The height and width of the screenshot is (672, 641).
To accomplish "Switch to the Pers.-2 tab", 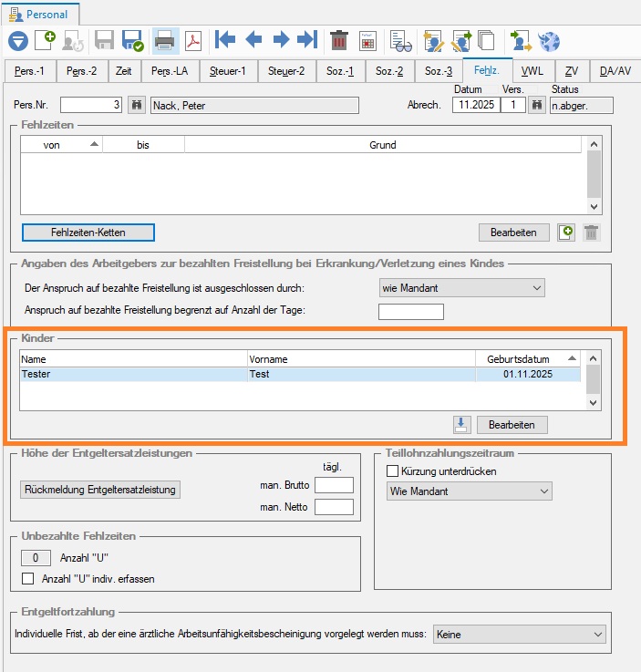I will click(x=81, y=71).
